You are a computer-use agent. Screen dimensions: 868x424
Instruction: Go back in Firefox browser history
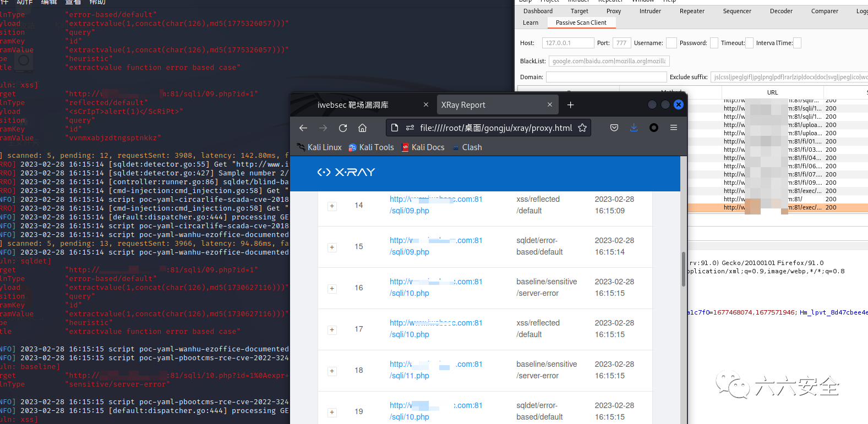click(303, 128)
